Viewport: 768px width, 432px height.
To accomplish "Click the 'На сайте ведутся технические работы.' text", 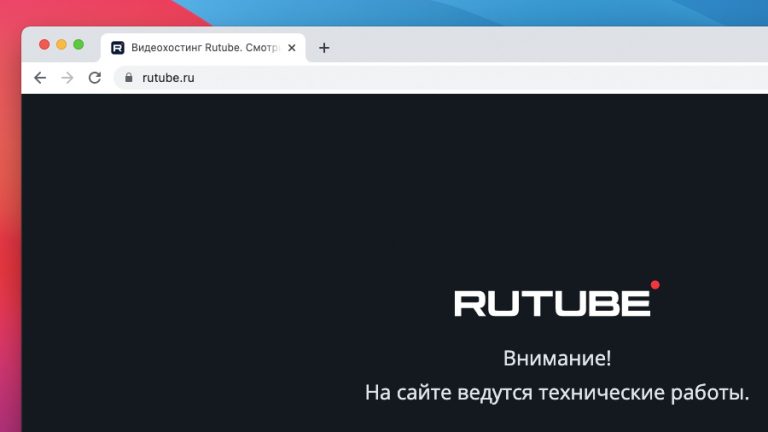I will coord(557,393).
